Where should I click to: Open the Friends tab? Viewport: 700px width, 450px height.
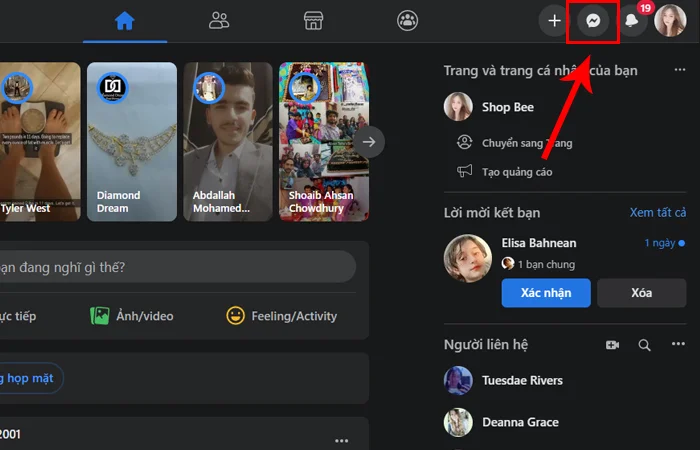point(219,21)
